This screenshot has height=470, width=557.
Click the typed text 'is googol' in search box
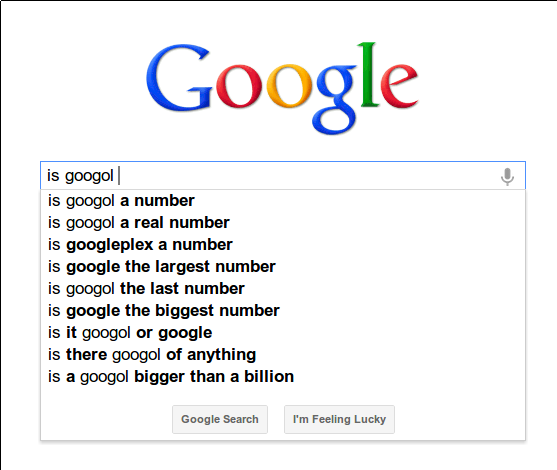pos(80,176)
